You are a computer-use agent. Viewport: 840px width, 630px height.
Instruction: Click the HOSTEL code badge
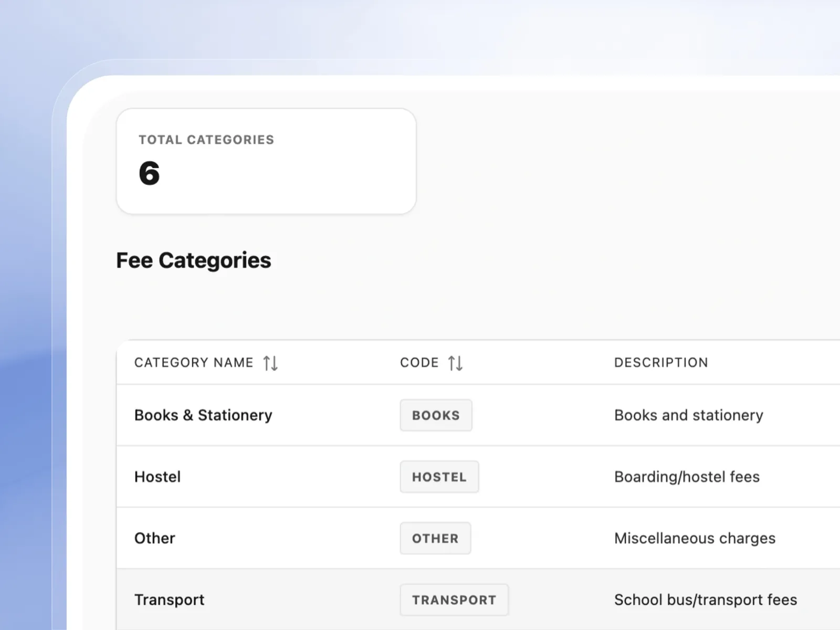pos(439,477)
